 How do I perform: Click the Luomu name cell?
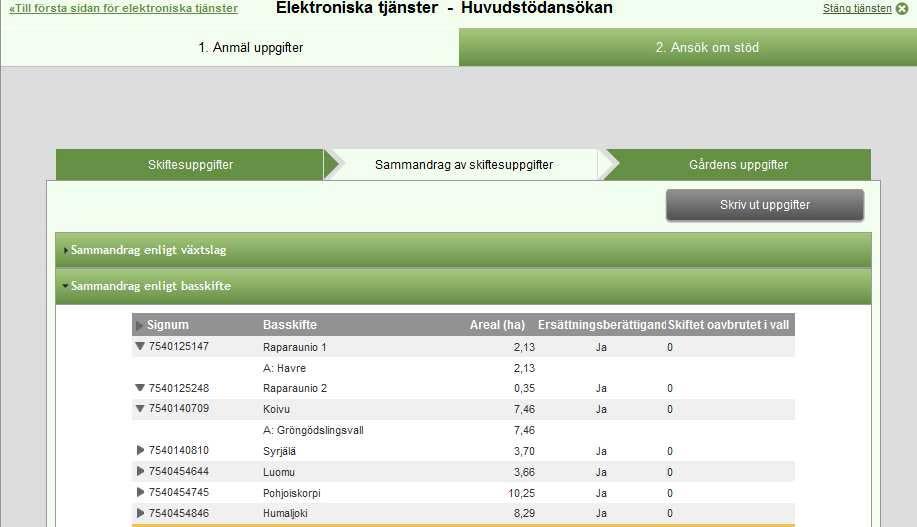pyautogui.click(x=278, y=473)
